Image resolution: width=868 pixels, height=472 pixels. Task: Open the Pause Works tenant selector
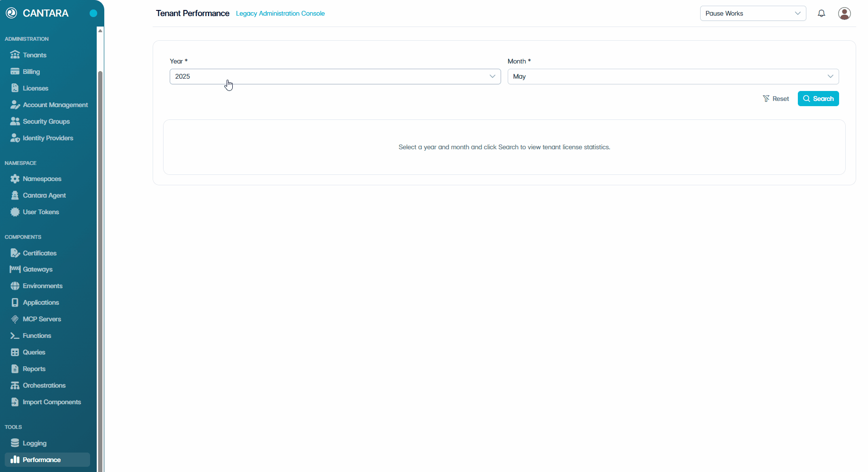[753, 13]
